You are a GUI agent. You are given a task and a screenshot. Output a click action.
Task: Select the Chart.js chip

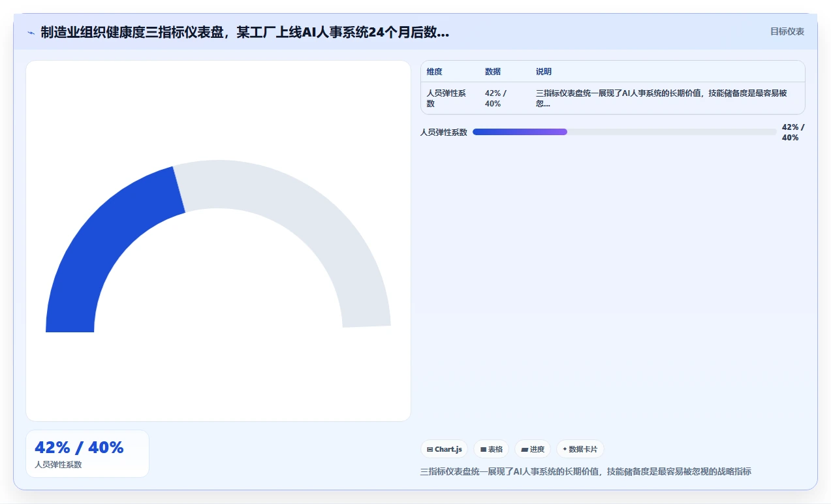444,449
